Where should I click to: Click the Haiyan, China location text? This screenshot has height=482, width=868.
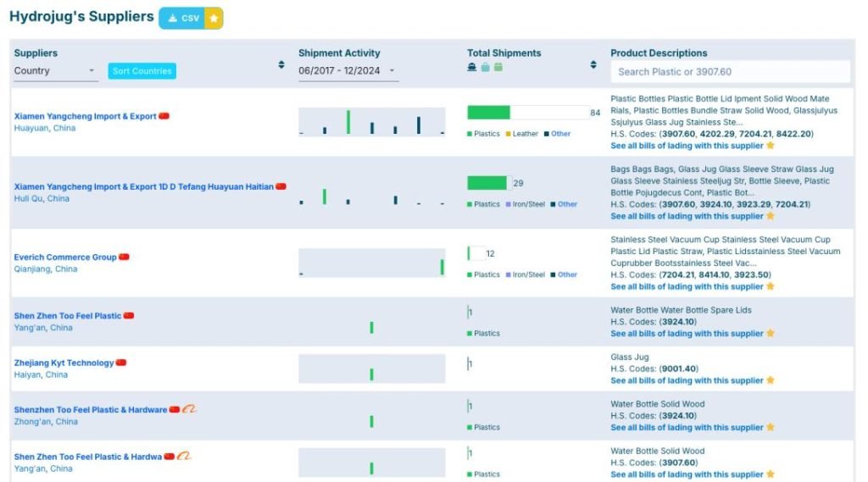click(x=41, y=375)
